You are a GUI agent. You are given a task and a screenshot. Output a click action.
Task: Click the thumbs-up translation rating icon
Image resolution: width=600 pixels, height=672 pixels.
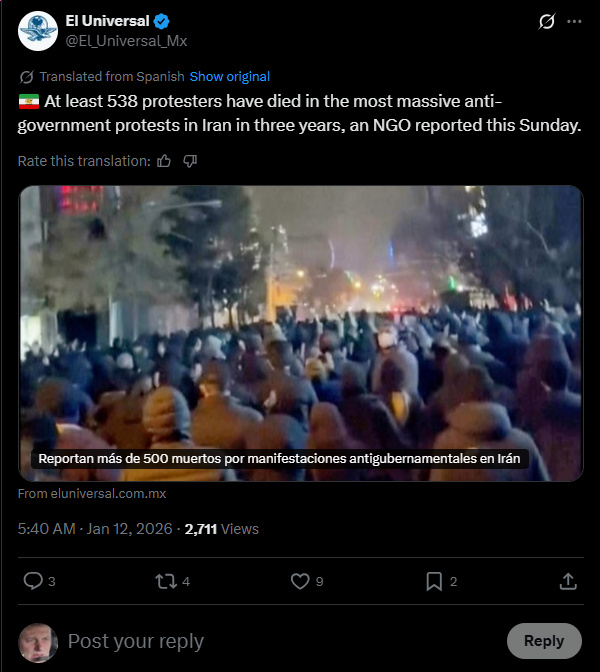tap(164, 161)
